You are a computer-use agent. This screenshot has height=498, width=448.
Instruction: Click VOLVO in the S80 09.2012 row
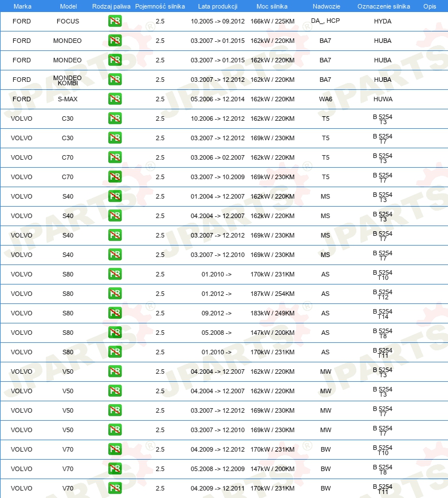22,313
